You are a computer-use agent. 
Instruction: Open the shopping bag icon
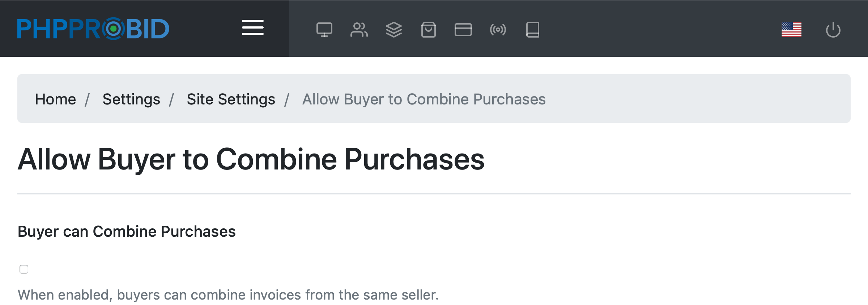[x=428, y=30]
